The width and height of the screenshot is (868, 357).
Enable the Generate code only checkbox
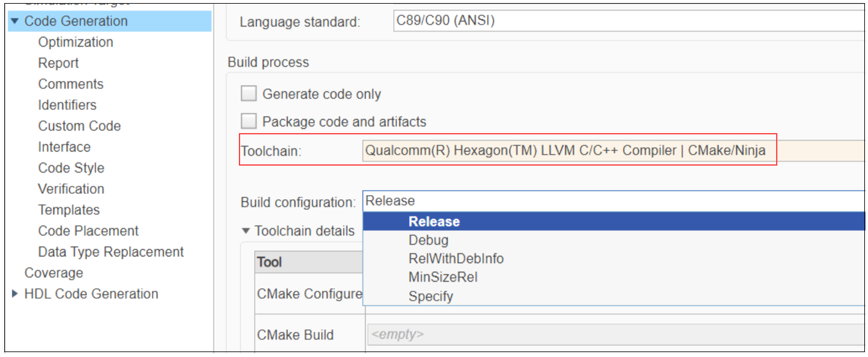pos(249,94)
